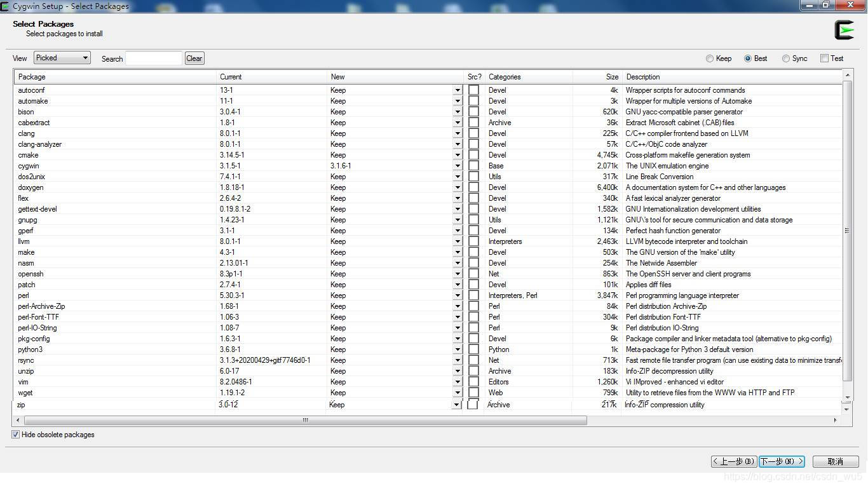This screenshot has height=488, width=868.
Task: Click the patch package name
Action: (x=27, y=285)
